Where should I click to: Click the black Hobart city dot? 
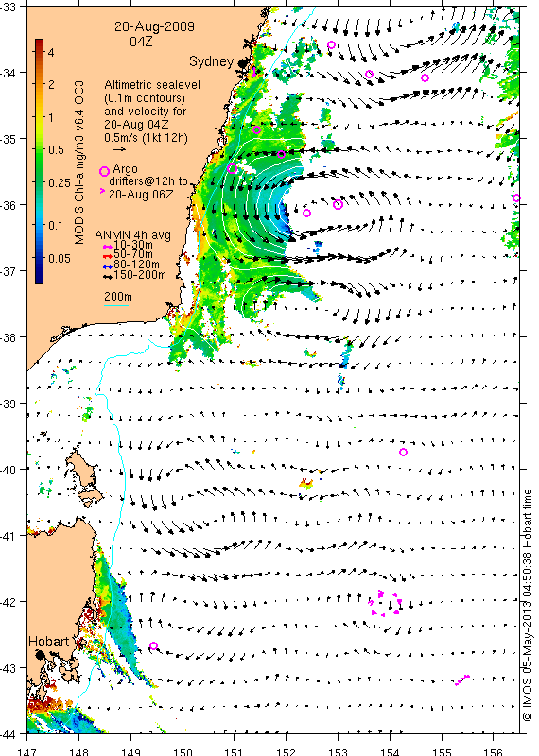41,654
